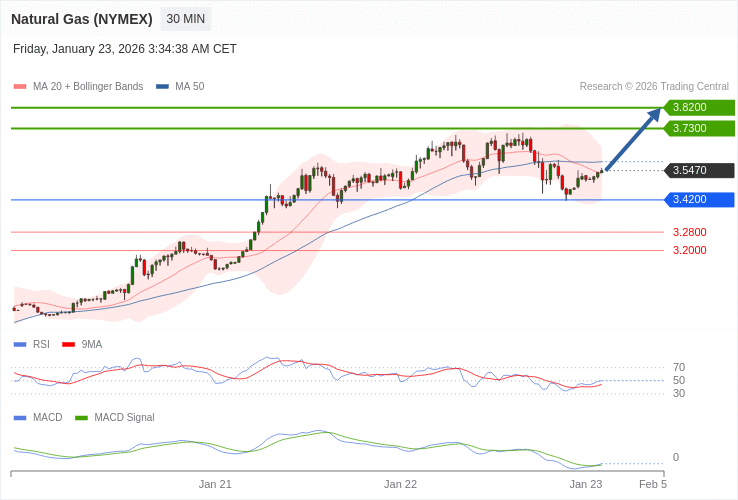This screenshot has width=738, height=500.
Task: Click the MA 50 legend label
Action: click(190, 87)
